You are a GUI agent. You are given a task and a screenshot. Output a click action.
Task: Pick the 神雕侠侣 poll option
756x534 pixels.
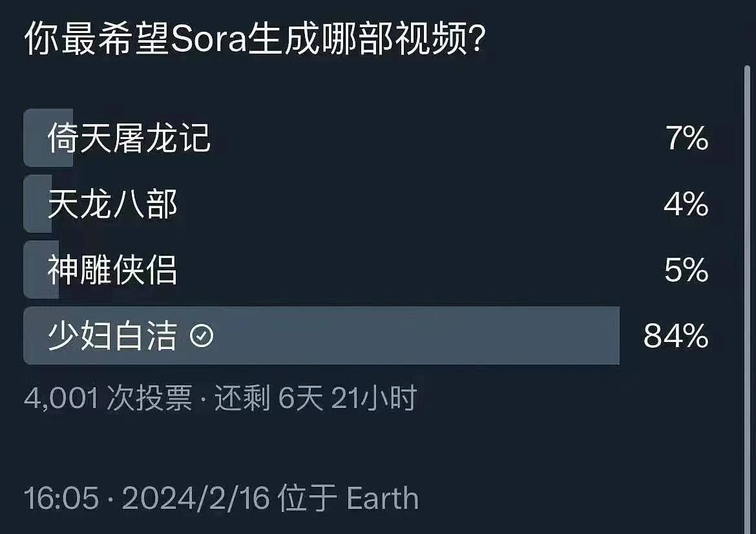(x=112, y=270)
